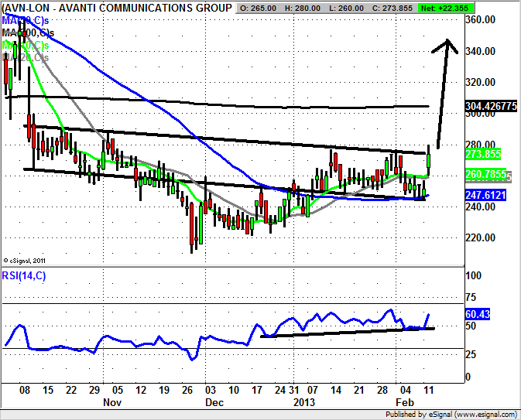Click the green Net: +22.355 box

(446, 8)
